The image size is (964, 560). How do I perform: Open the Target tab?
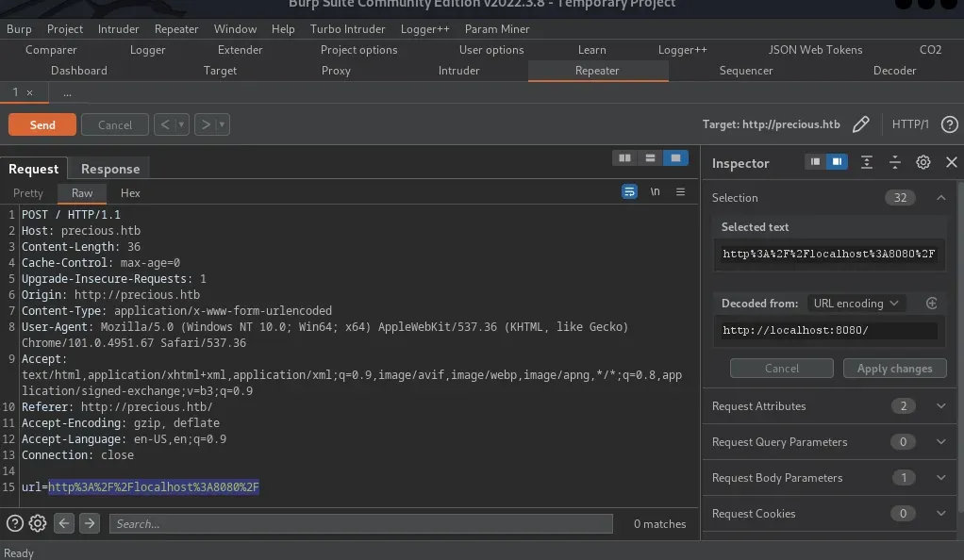[220, 71]
